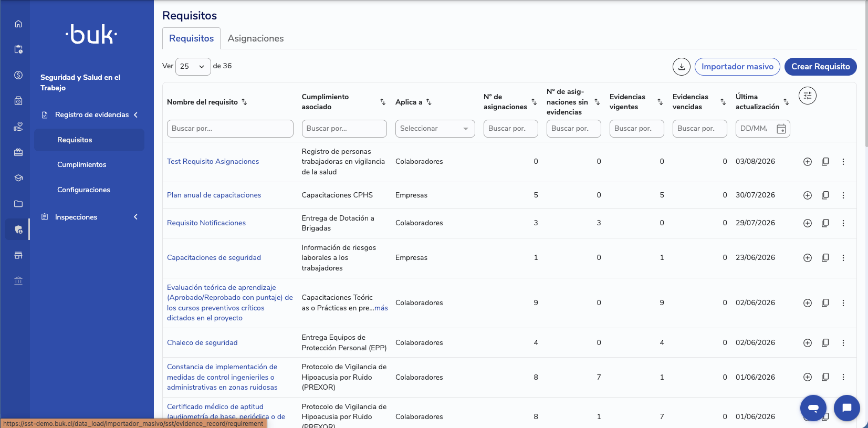The width and height of the screenshot is (868, 428).
Task: Sort by N° de asignaciones column
Action: (x=534, y=102)
